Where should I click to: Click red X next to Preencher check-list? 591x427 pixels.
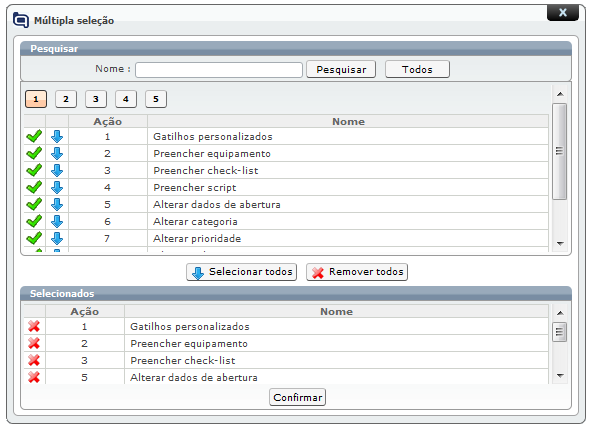click(34, 360)
